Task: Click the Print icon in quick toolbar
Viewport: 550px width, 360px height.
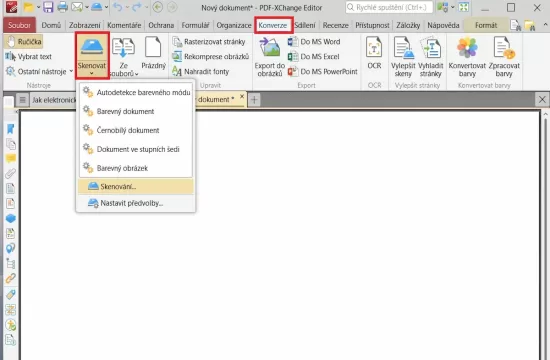Action: click(62, 7)
